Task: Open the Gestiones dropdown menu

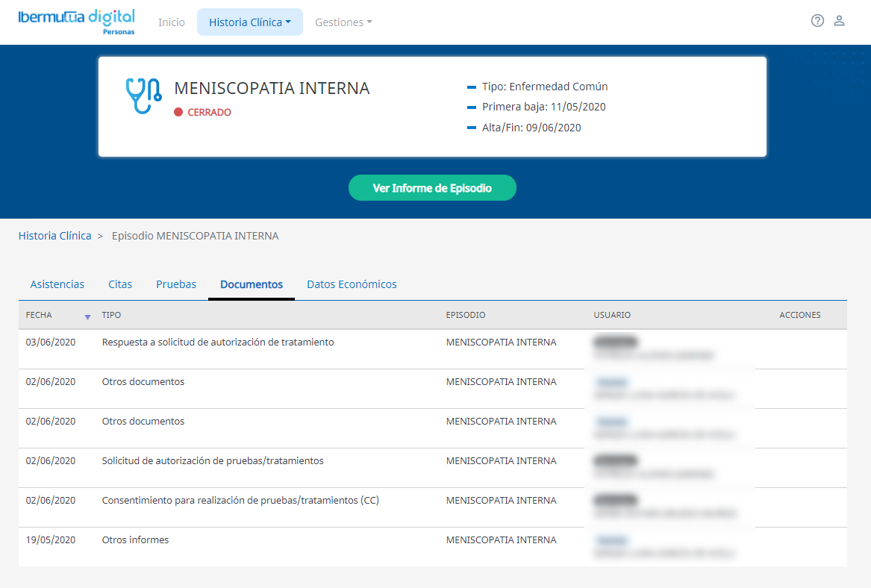Action: [343, 22]
